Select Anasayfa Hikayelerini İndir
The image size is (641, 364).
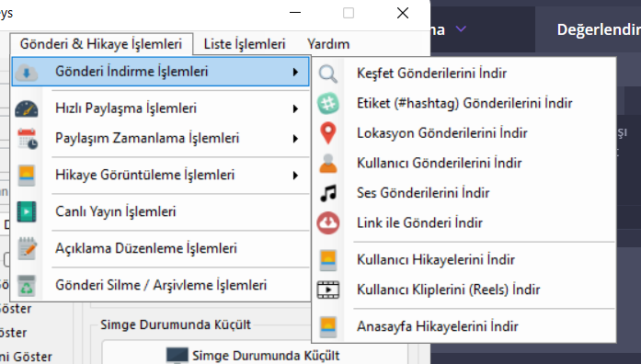(x=464, y=327)
